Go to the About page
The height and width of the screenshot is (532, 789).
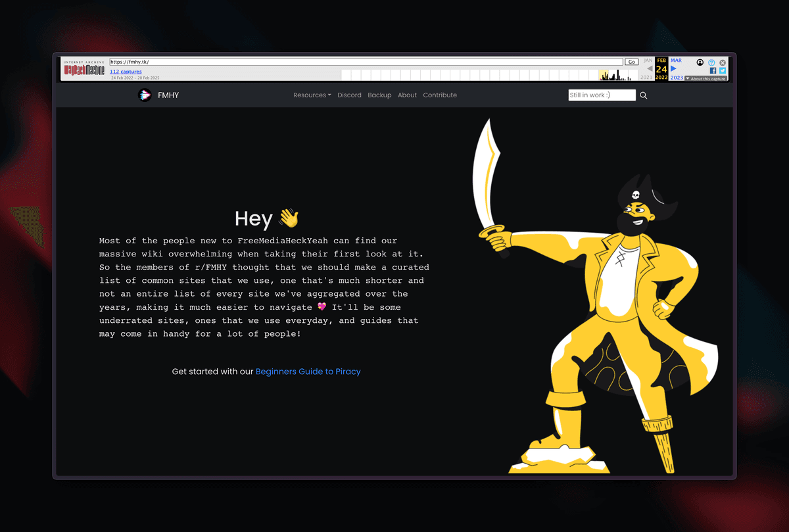[x=407, y=95]
